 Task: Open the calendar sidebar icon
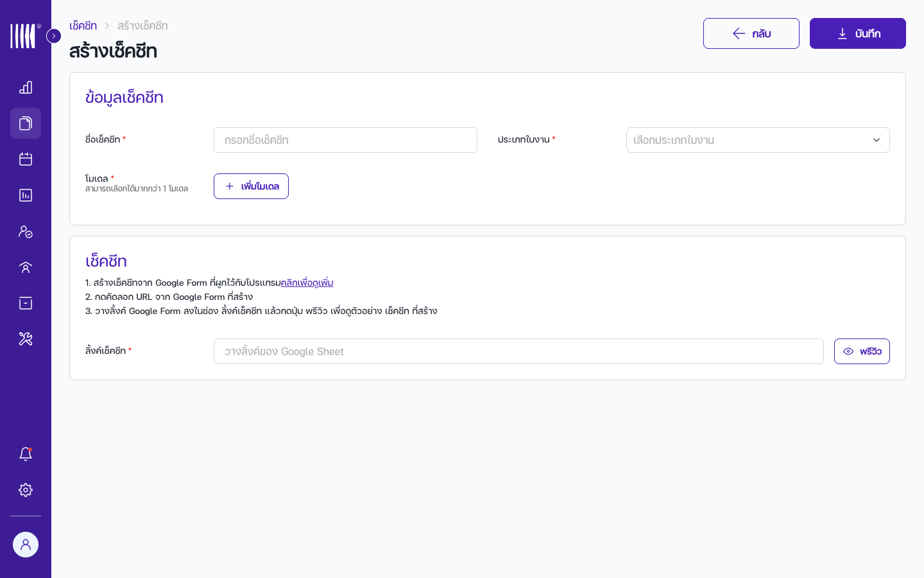point(26,159)
